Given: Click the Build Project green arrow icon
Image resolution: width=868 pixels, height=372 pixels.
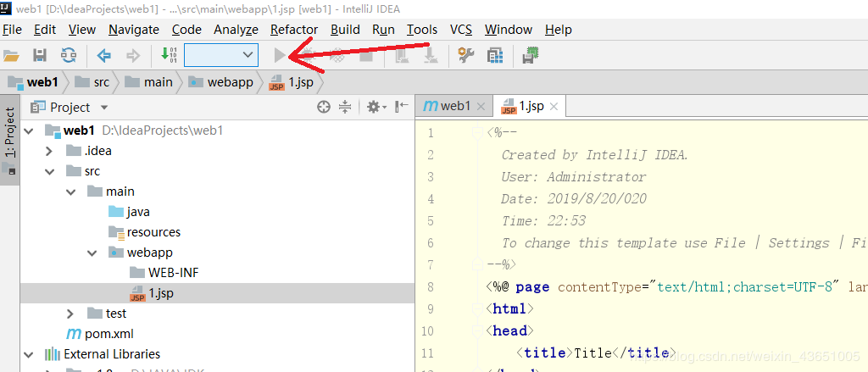Looking at the screenshot, I should (x=169, y=54).
